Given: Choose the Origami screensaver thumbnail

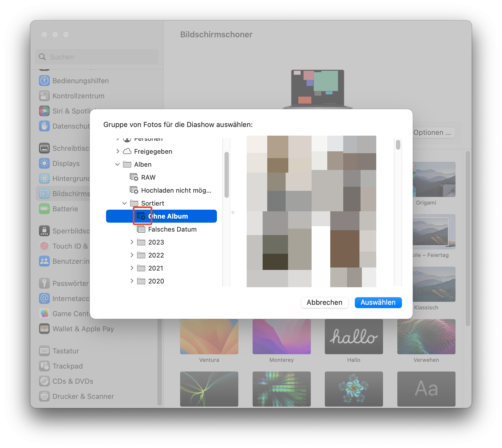Looking at the screenshot, I should click(434, 179).
